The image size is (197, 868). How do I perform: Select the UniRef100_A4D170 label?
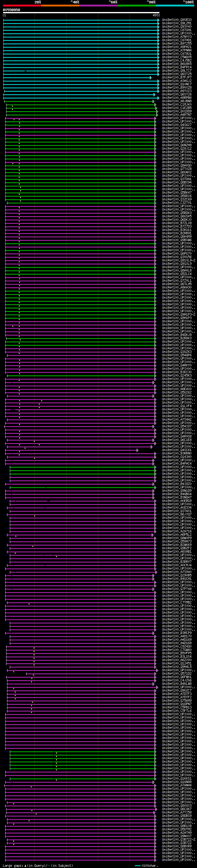click(x=177, y=636)
